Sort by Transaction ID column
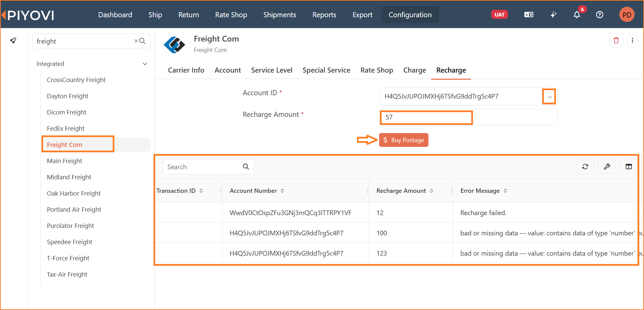Viewport: 644px width, 310px height. pos(201,191)
